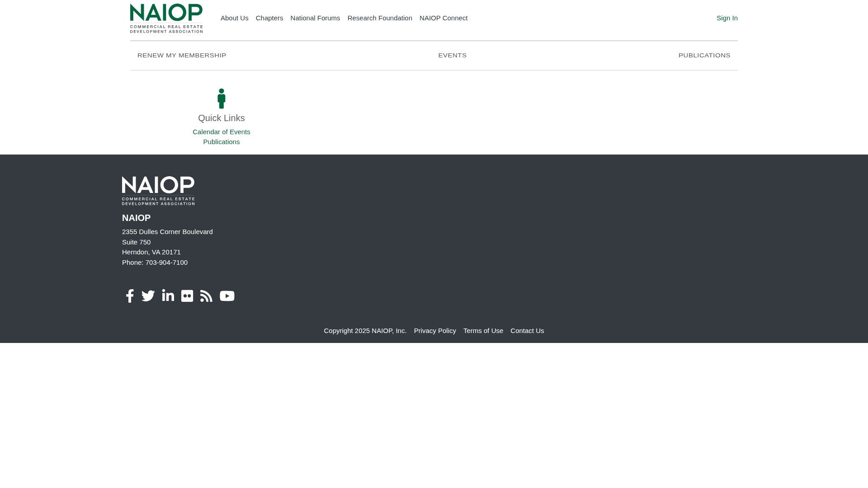Open Calendar of Events quick link

pyautogui.click(x=222, y=132)
